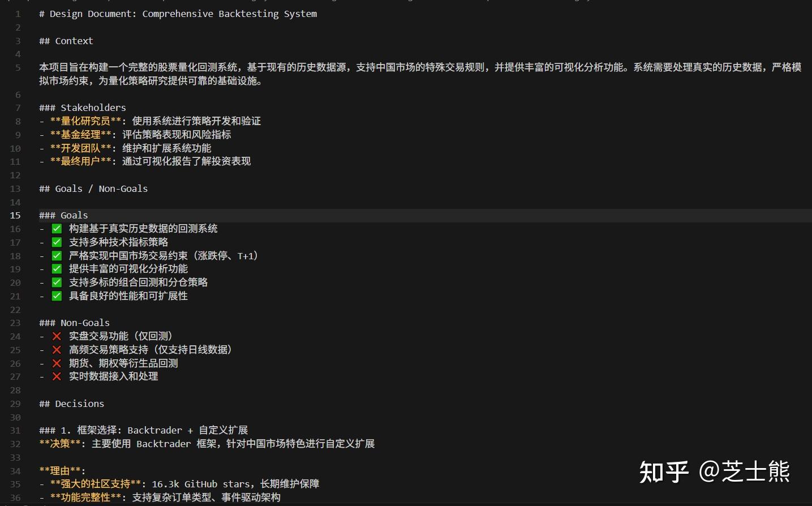Click the green checkmark beside 构建基于真实历史数据的回测系统
Viewport: 812px width, 506px height.
pyautogui.click(x=57, y=229)
